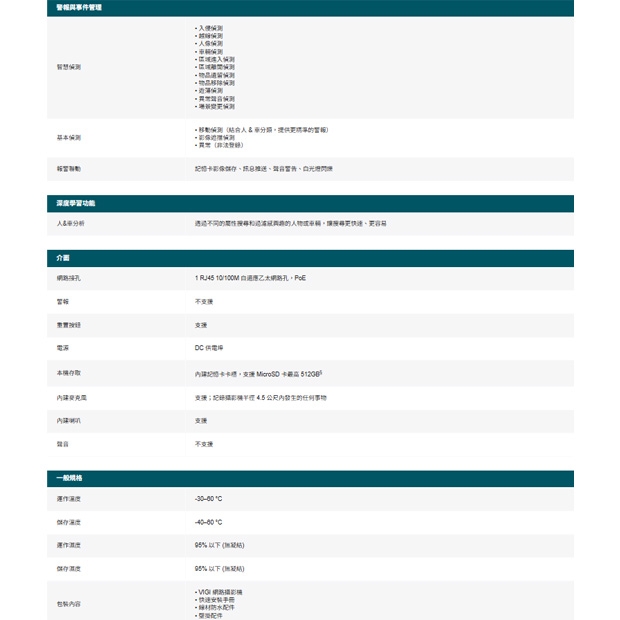Click the 一般規格 section header
Screen dimensions: 620x620
click(x=69, y=478)
